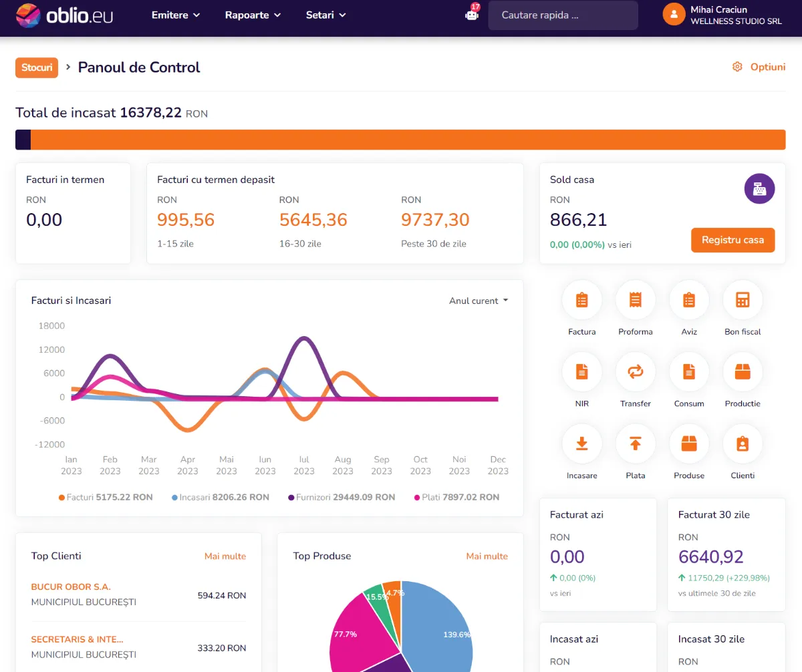This screenshot has width=802, height=672.
Task: Create a Proforma via its icon
Action: (636, 301)
